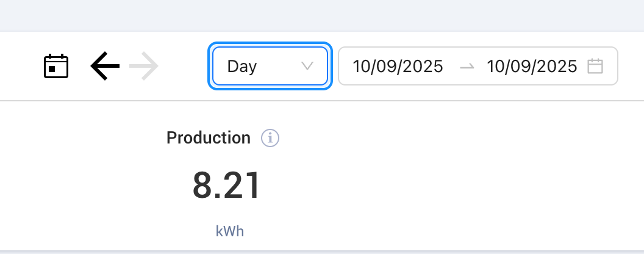This screenshot has height=254, width=644.
Task: Edit the start date 10/09/2025 field
Action: click(x=398, y=66)
